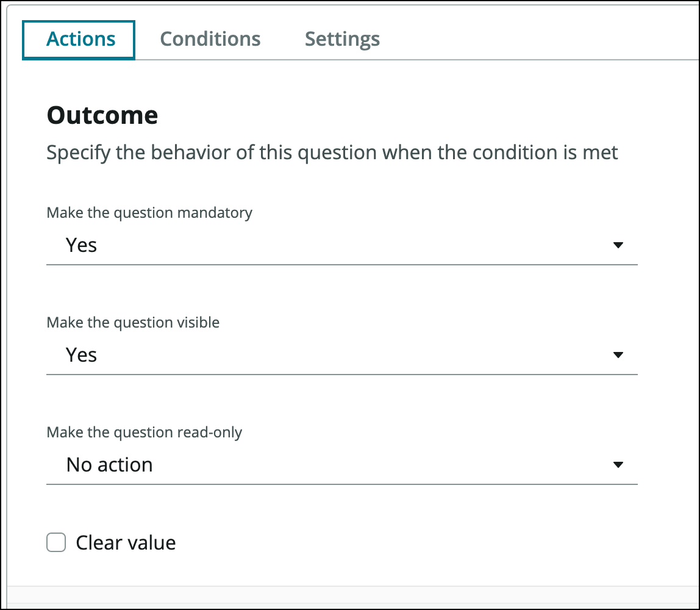Expand the Make the question visible dropdown

[x=341, y=355]
